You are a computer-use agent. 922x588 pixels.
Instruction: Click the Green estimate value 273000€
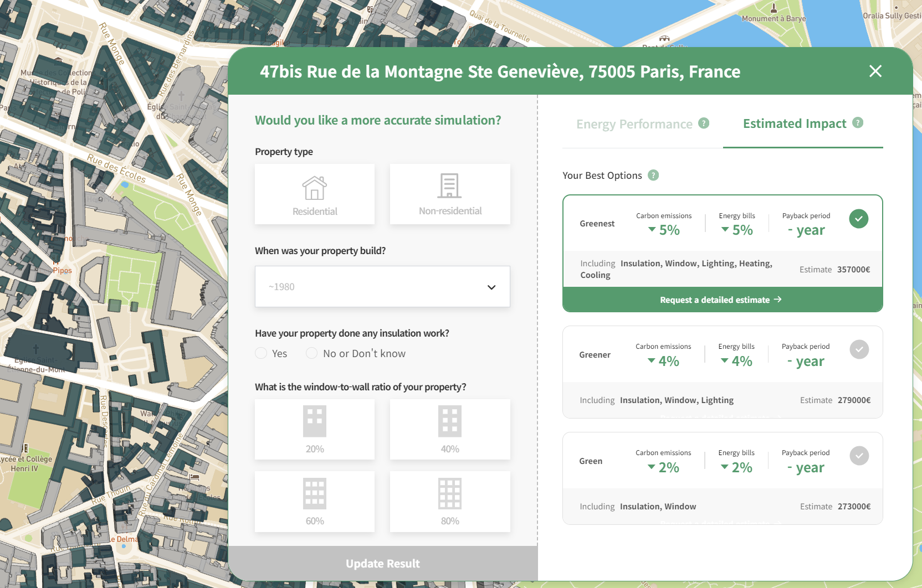[854, 507]
